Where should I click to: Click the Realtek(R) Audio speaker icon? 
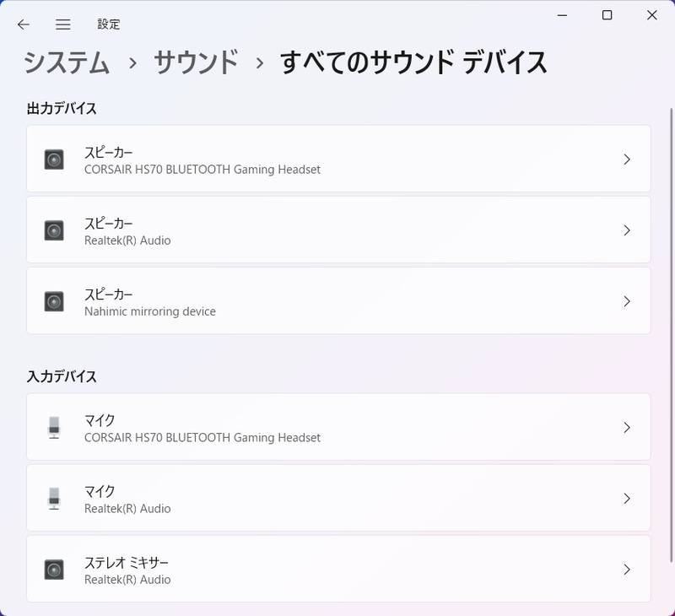click(56, 230)
